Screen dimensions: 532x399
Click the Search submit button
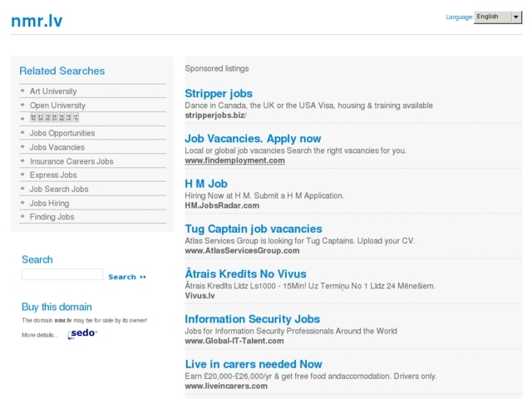[127, 277]
